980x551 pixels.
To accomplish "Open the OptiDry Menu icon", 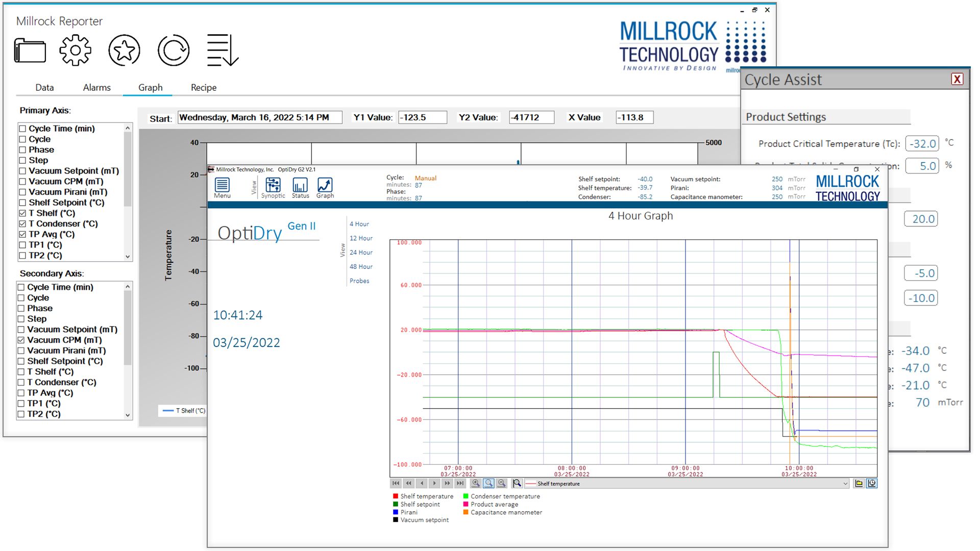I will 222,188.
